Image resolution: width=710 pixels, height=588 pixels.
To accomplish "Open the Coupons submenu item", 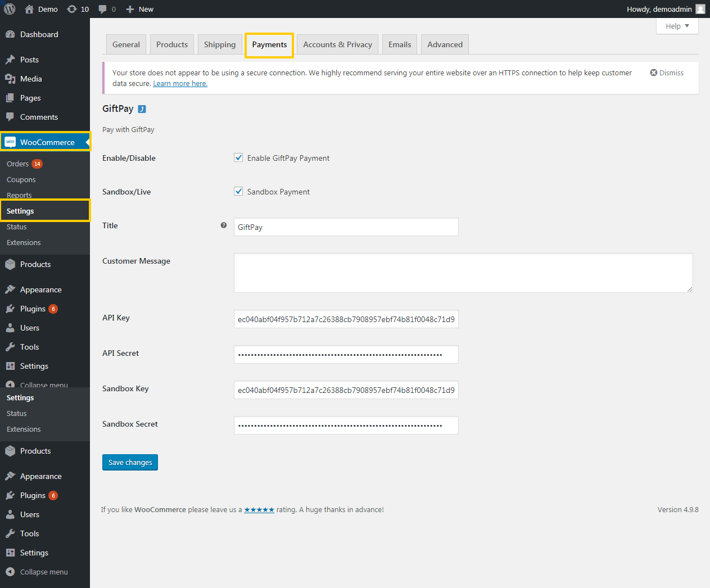I will tap(21, 180).
